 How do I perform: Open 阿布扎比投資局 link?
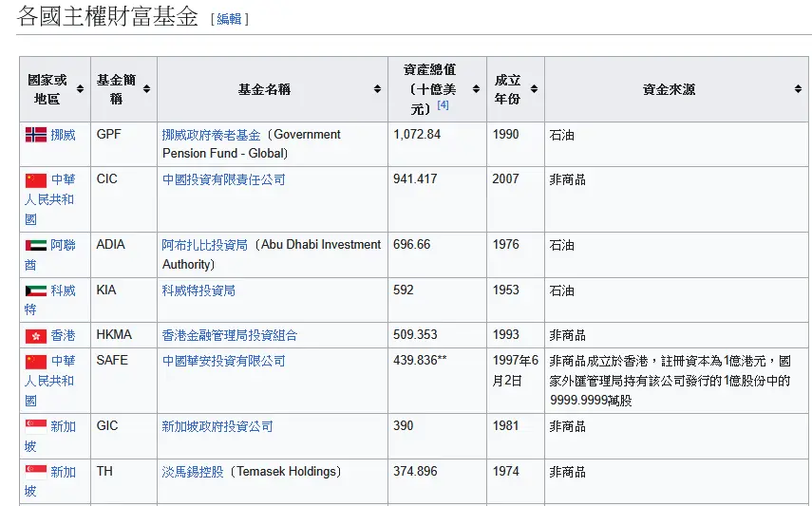(x=205, y=245)
